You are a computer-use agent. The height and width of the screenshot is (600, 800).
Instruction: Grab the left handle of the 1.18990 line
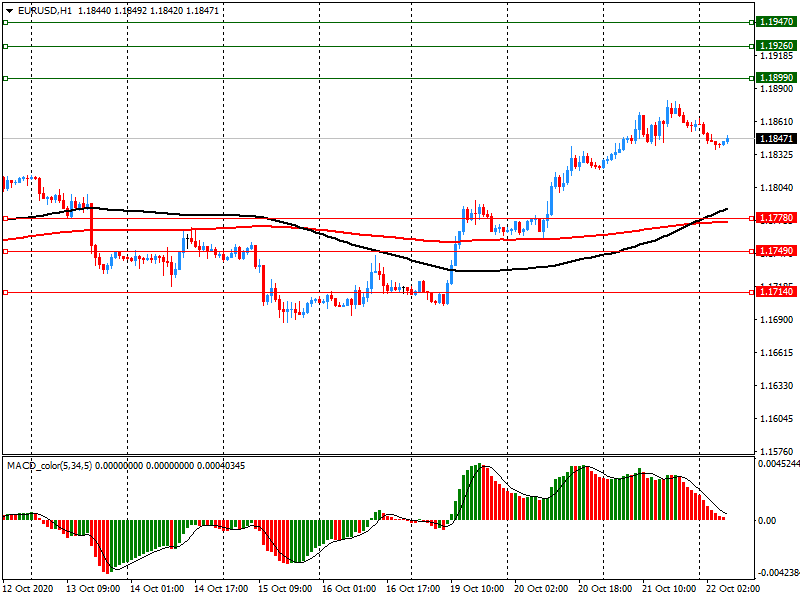click(6, 79)
